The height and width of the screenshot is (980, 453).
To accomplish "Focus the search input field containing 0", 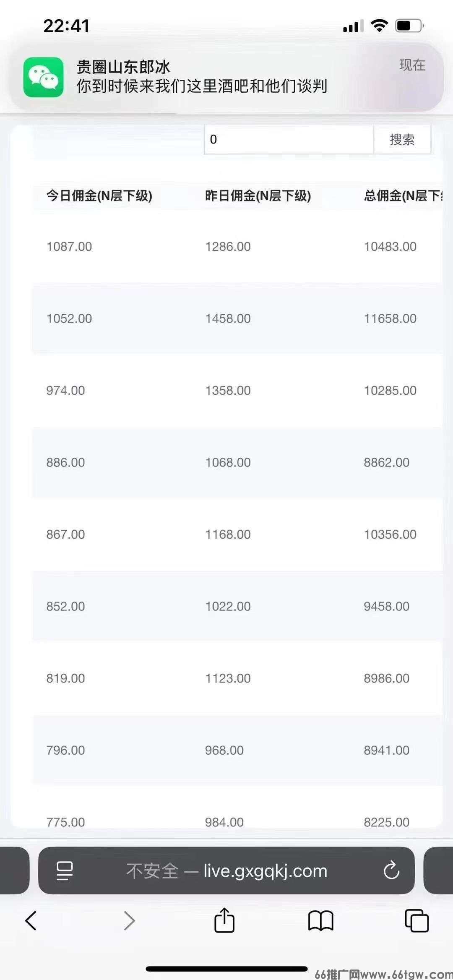I will coord(289,140).
